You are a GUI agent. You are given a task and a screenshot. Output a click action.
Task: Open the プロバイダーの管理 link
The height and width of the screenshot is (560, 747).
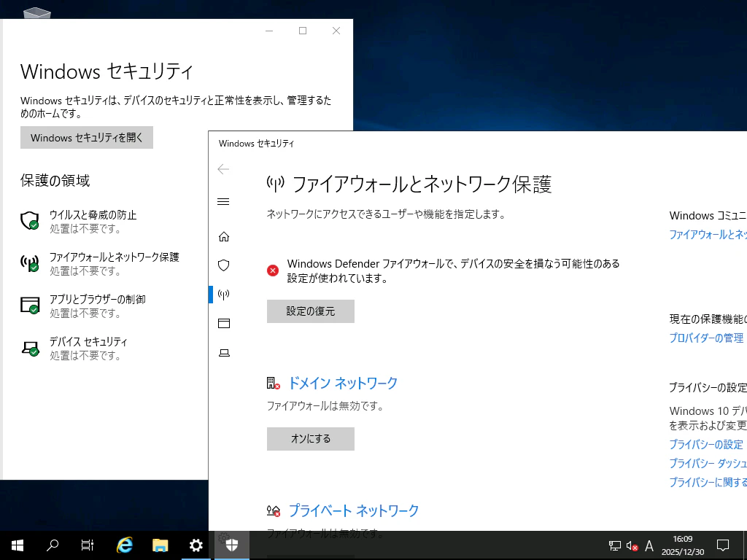pos(706,338)
